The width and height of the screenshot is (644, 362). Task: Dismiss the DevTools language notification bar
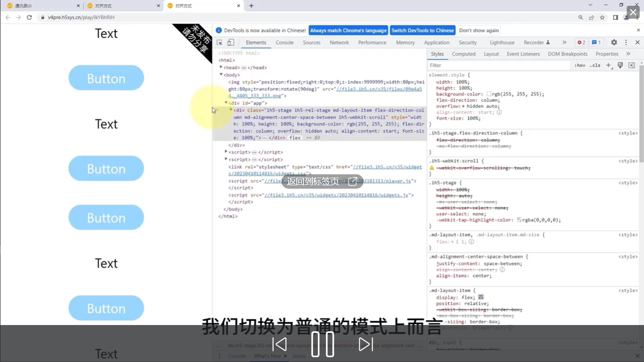pyautogui.click(x=638, y=30)
